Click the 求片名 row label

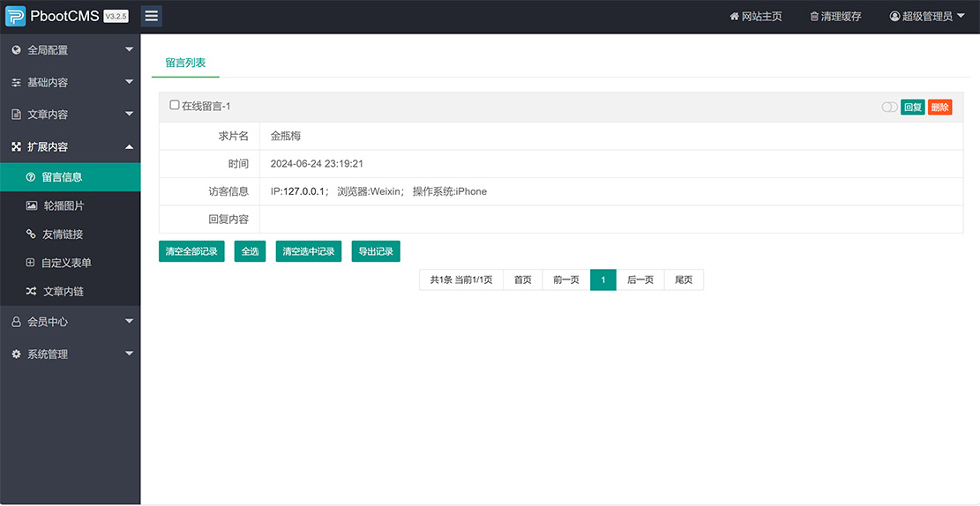pos(236,136)
